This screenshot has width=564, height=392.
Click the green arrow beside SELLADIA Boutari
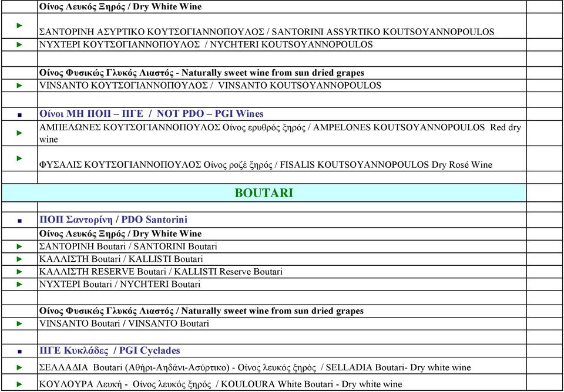19,367
